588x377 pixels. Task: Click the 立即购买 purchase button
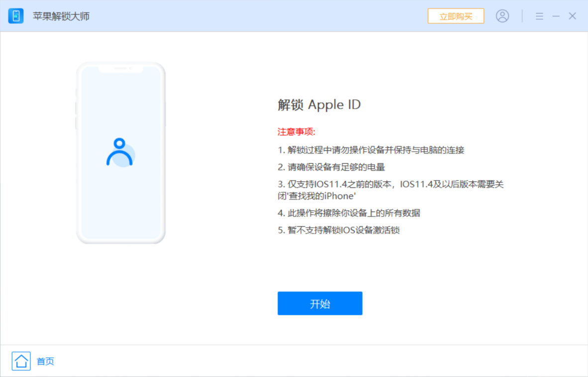click(456, 15)
